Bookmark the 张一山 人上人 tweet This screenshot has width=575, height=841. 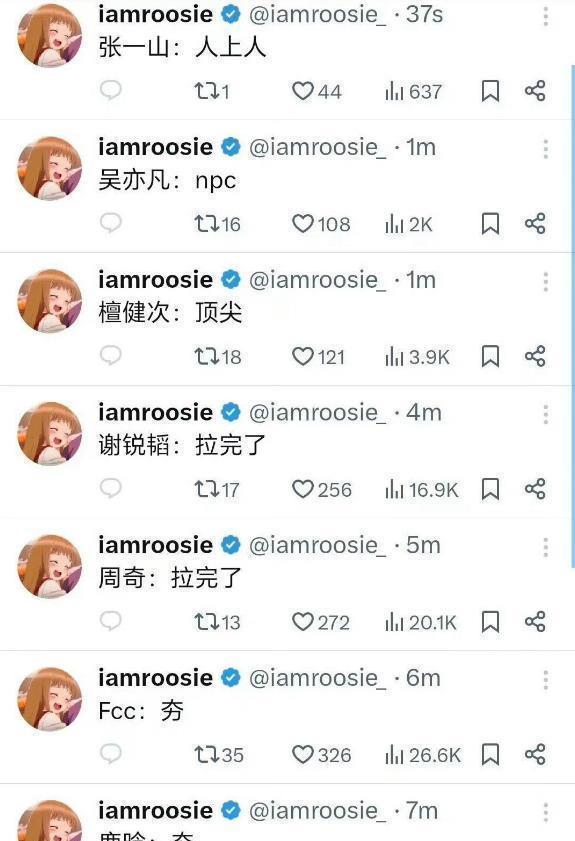point(490,91)
